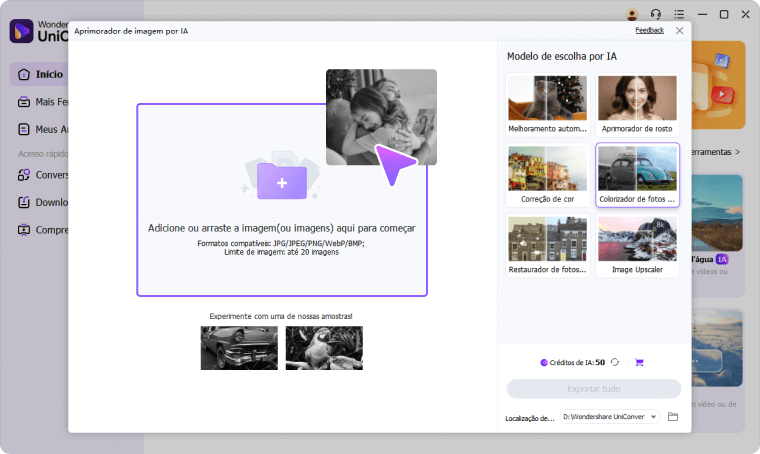
Task: Open the main menu list icon
Action: click(x=679, y=15)
